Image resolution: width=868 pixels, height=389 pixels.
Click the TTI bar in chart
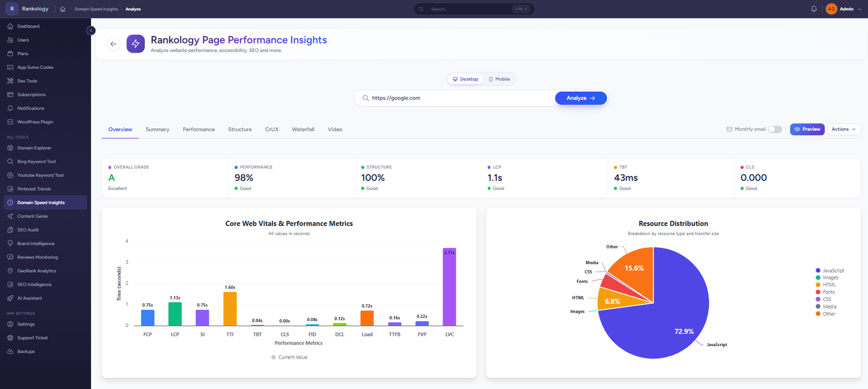click(230, 309)
